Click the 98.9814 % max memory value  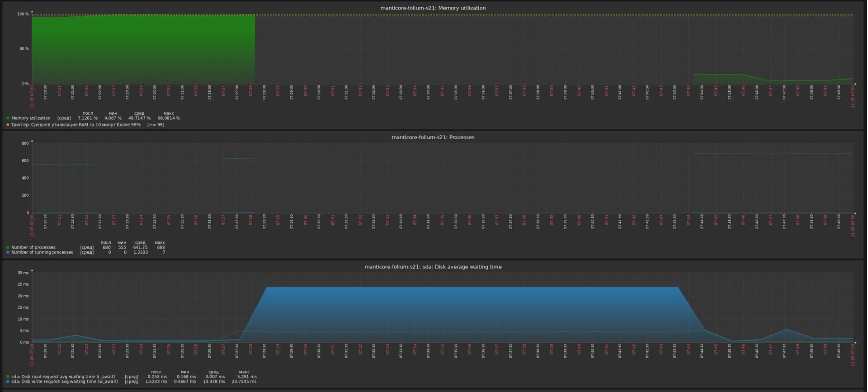tap(169, 118)
